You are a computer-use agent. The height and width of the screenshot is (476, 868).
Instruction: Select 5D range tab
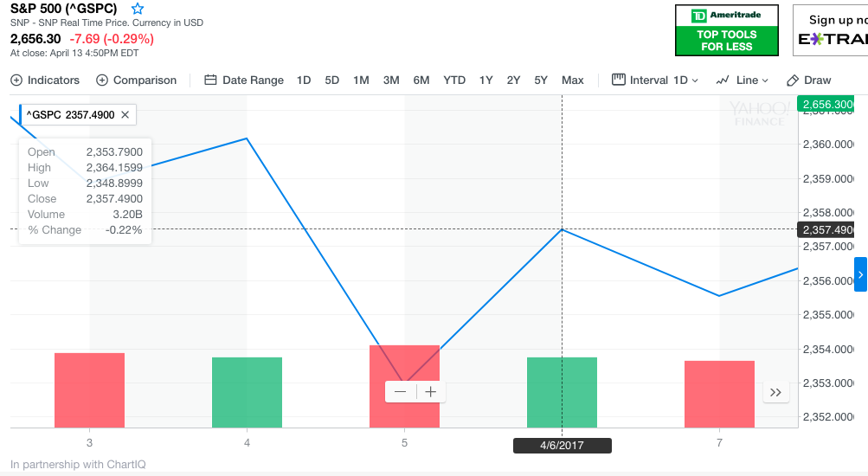click(332, 80)
